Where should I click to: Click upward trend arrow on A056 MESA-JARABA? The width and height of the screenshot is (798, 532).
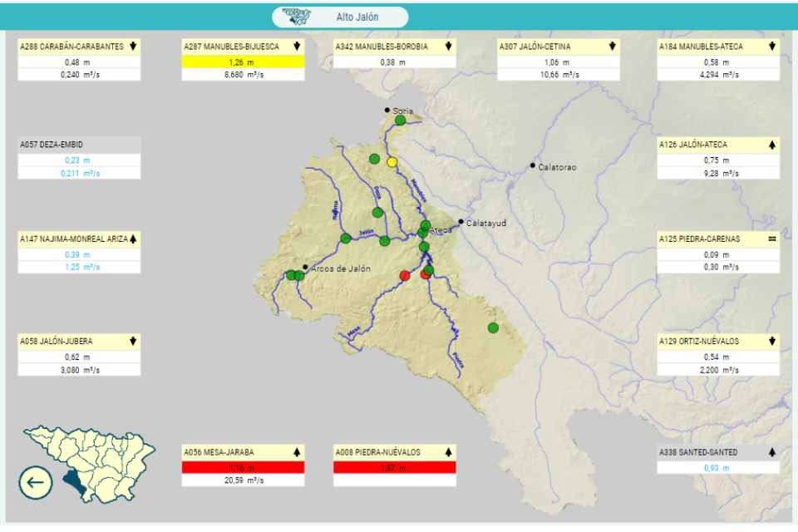click(297, 452)
